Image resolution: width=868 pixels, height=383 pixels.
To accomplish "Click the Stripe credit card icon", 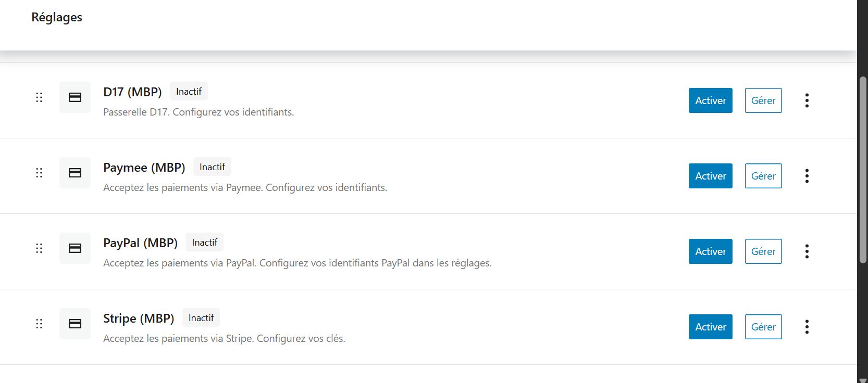I will tap(75, 324).
